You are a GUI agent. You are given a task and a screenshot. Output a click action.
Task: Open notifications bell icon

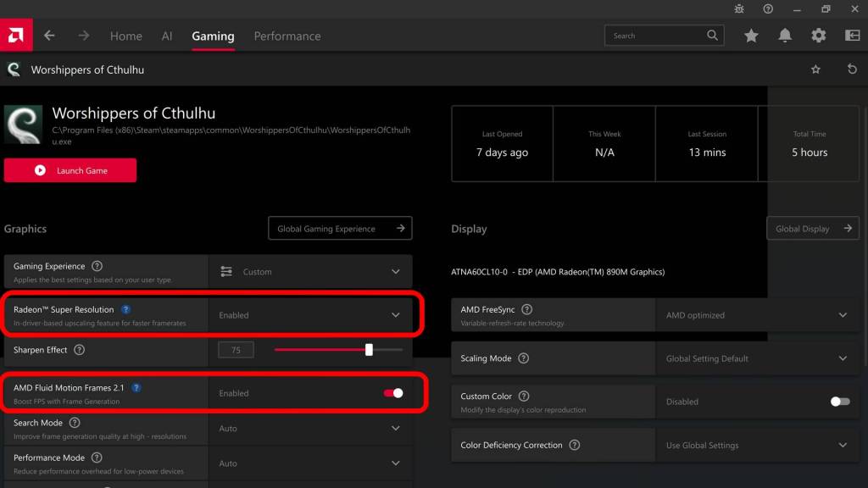pos(785,36)
